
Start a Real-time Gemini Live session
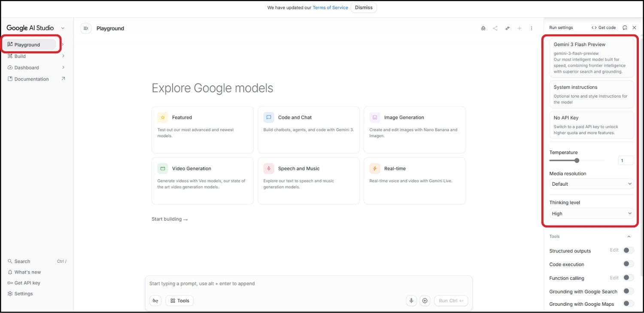414,181
